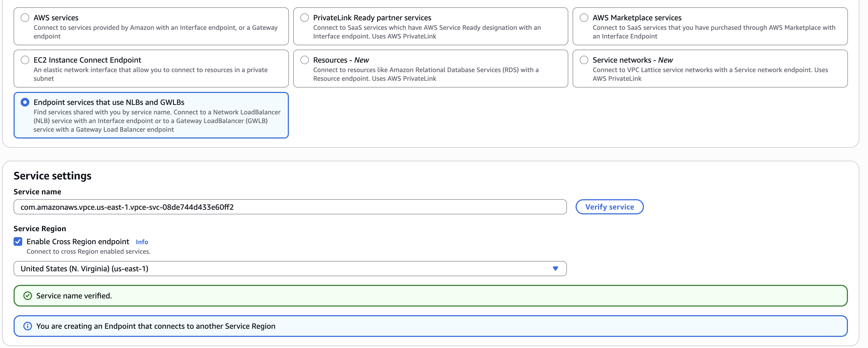Open Info link for Cross Region endpoint
Screen dimensions: 868x348
[x=142, y=242]
